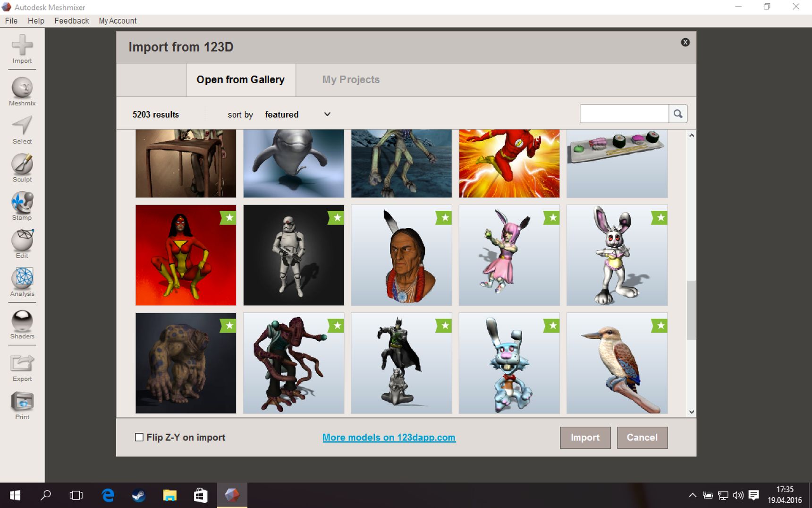Click the 5203 results count label
Image resolution: width=812 pixels, height=508 pixels.
pos(156,114)
